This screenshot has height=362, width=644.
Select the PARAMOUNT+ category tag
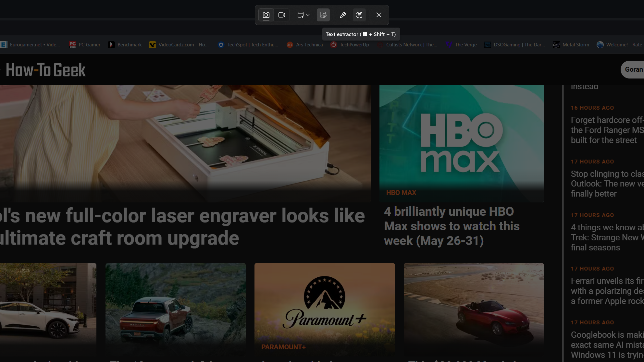[283, 347]
